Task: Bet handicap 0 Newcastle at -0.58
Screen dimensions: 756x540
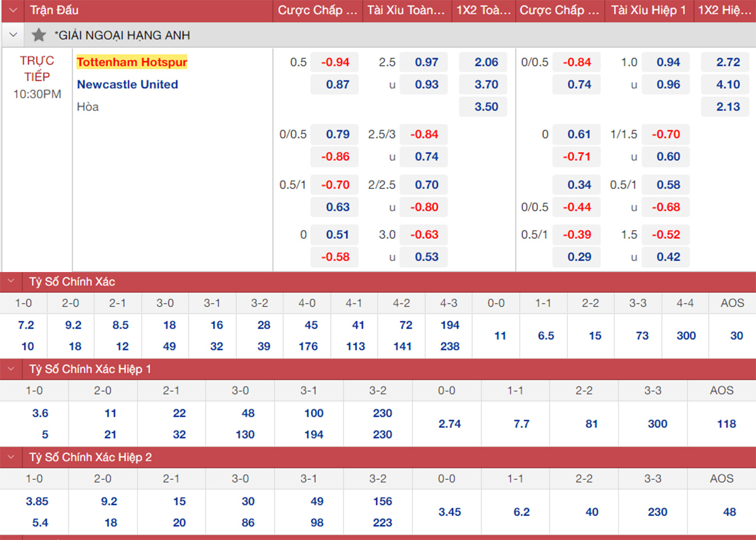Action: pos(334,257)
